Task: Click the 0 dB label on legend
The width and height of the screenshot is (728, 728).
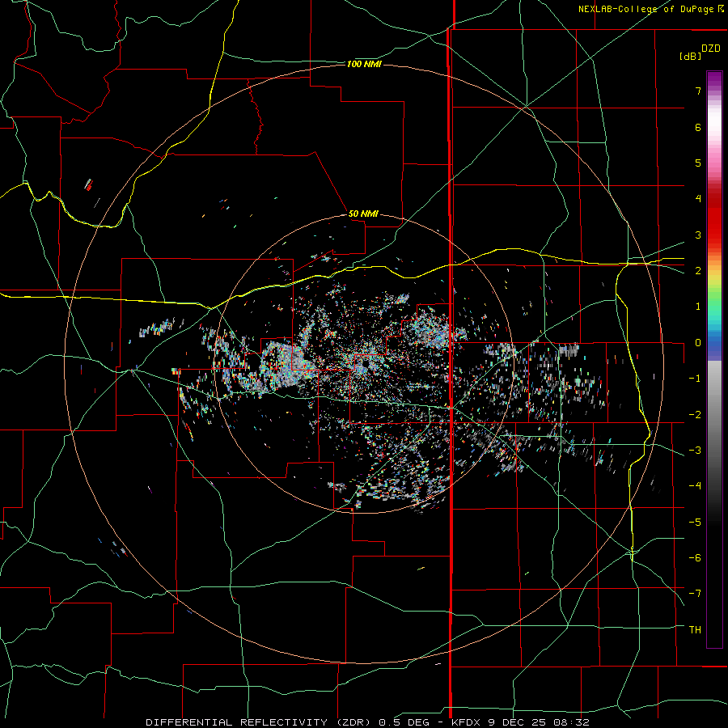Action: pyautogui.click(x=698, y=343)
